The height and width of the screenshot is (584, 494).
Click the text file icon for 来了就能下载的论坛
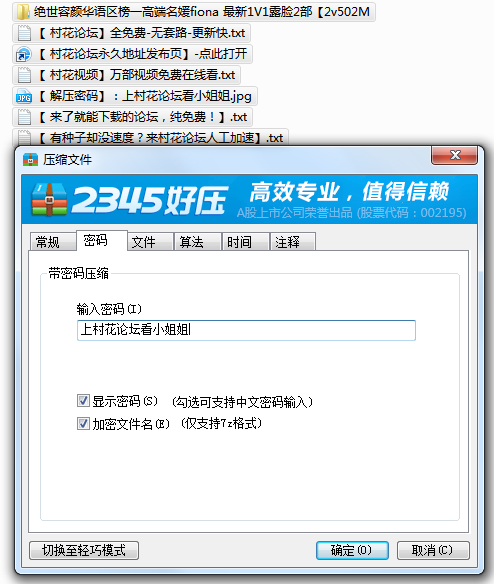click(x=24, y=117)
